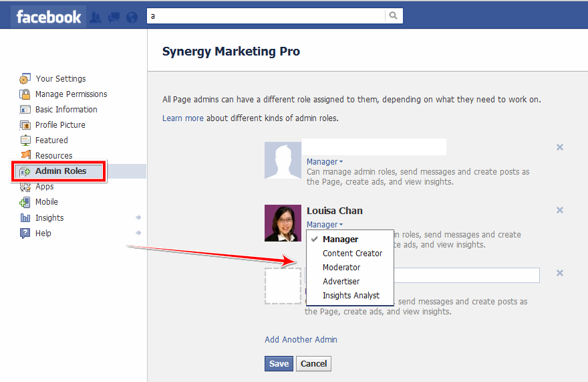The height and width of the screenshot is (382, 588).
Task: Click the Manage Permissions lock icon
Action: click(25, 94)
